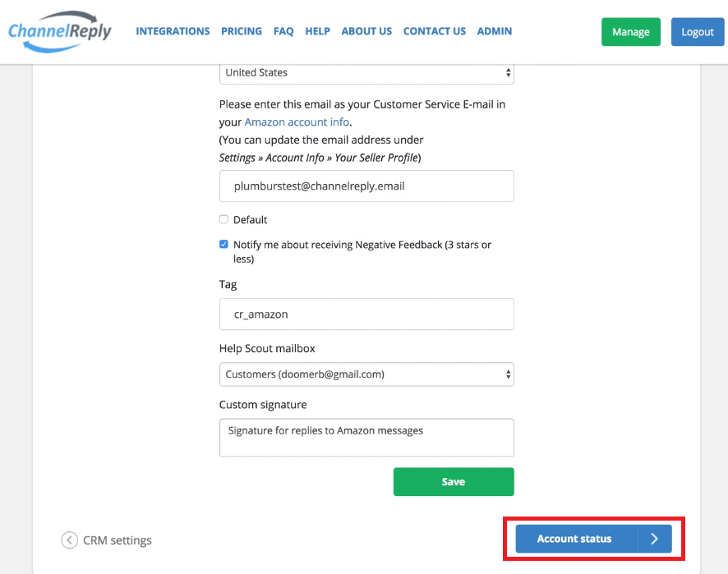Click the chevron arrow on Account status
This screenshot has width=728, height=574.
[x=654, y=539]
